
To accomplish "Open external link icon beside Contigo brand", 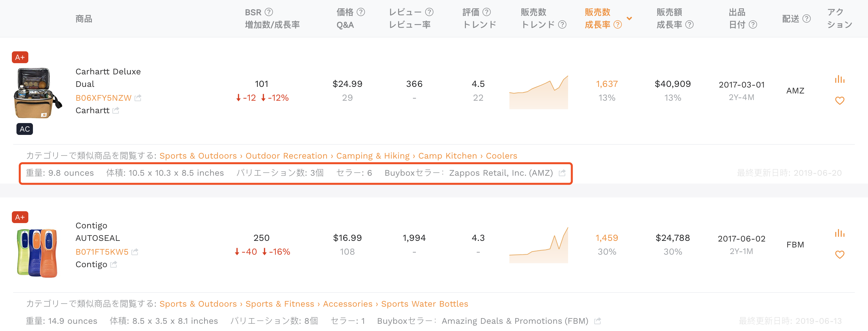I will coord(114,265).
